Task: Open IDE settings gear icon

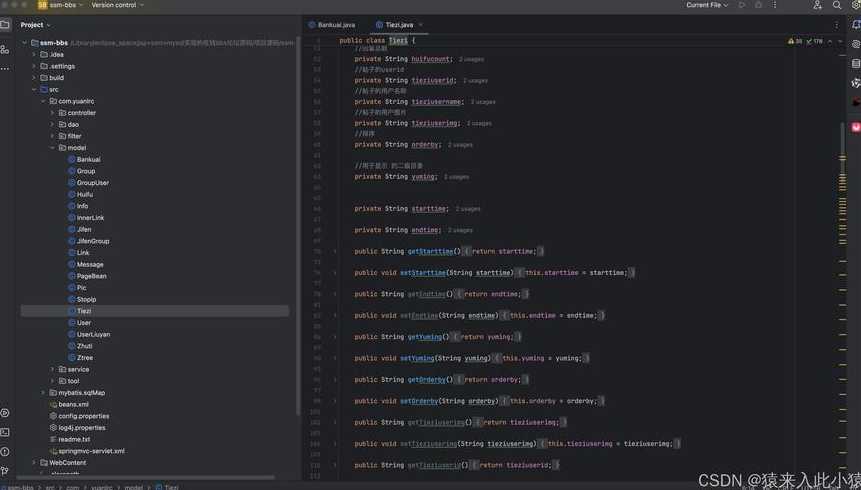Action: (856, 5)
